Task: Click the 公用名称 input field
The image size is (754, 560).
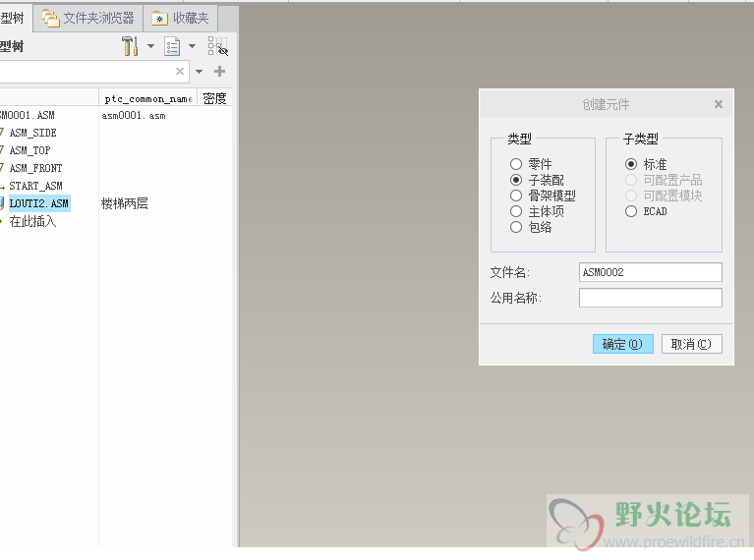Action: [x=651, y=298]
